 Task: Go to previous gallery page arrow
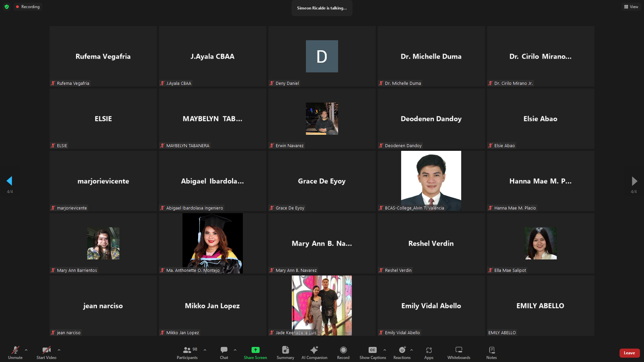[x=9, y=181]
